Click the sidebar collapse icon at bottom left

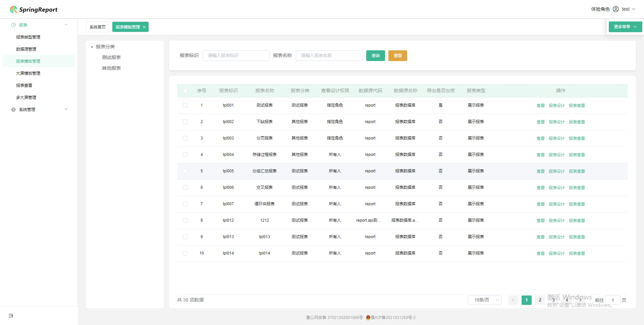tap(11, 316)
